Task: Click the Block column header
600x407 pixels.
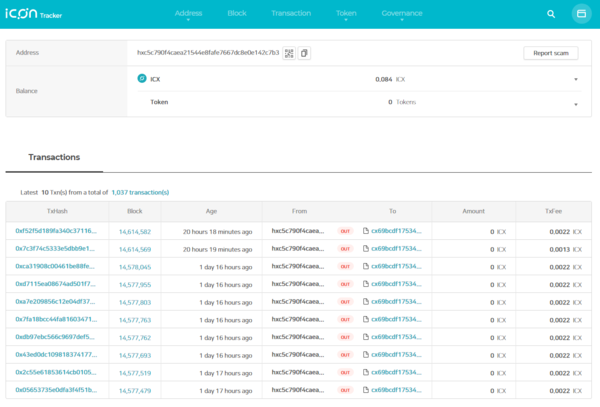Action: 135,211
